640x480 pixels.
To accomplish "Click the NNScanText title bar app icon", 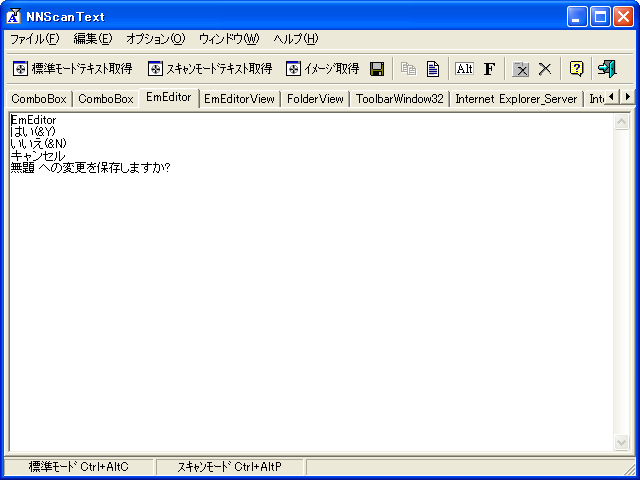I will pyautogui.click(x=13, y=16).
